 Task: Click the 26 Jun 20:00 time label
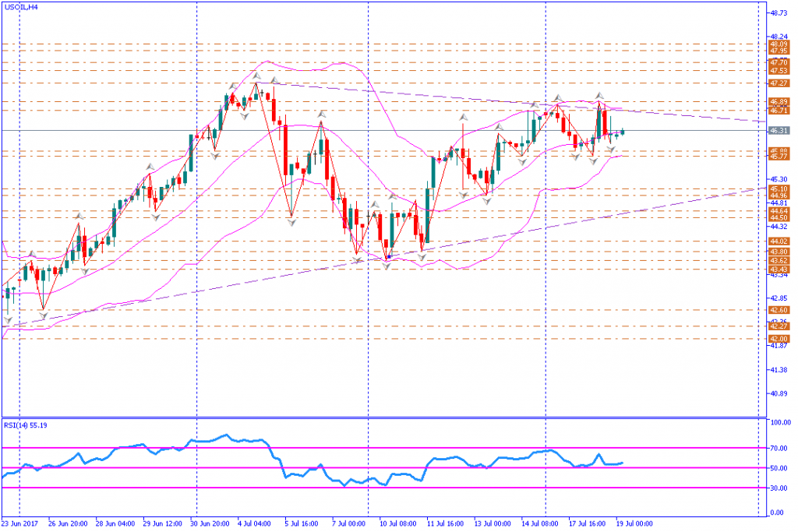pos(69,524)
